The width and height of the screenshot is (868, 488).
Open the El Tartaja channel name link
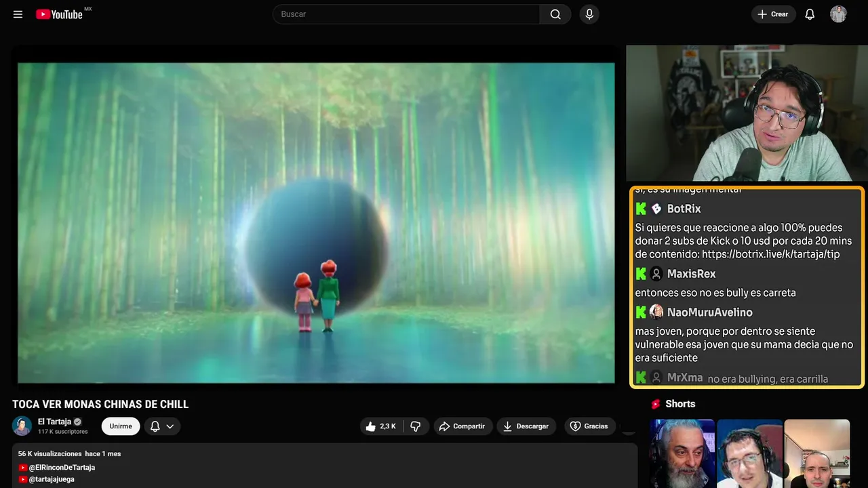click(x=54, y=422)
